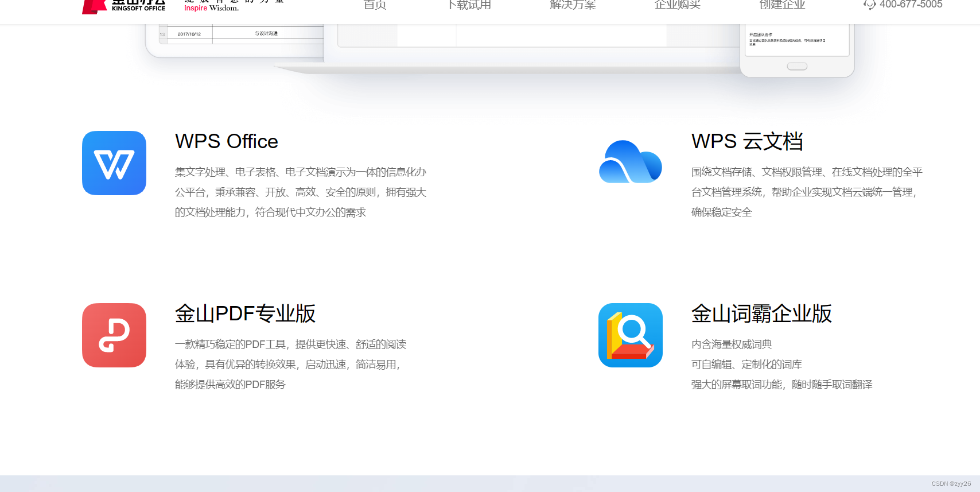This screenshot has width=980, height=492.
Task: Click the 400-677-5005 phone number
Action: [911, 5]
